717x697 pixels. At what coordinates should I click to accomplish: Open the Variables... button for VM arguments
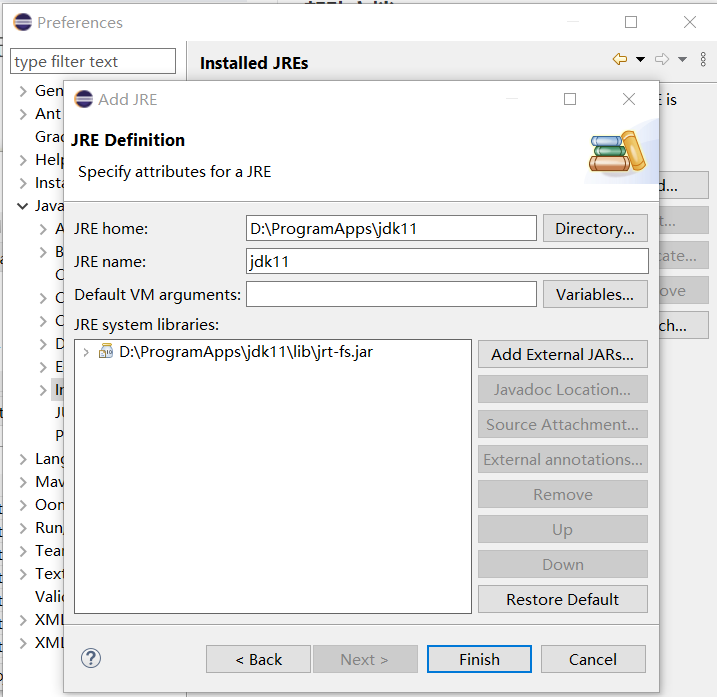pos(595,295)
